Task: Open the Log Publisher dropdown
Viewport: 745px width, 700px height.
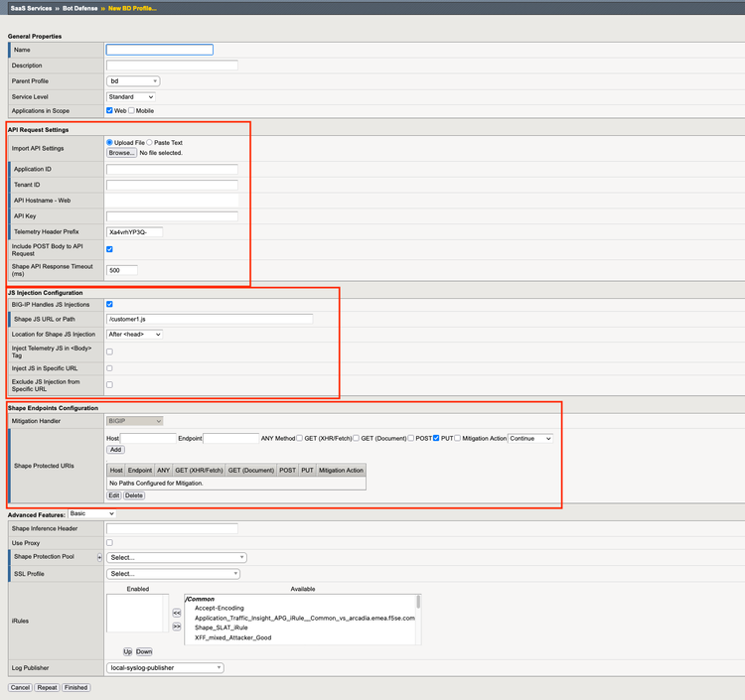Action: (165, 668)
